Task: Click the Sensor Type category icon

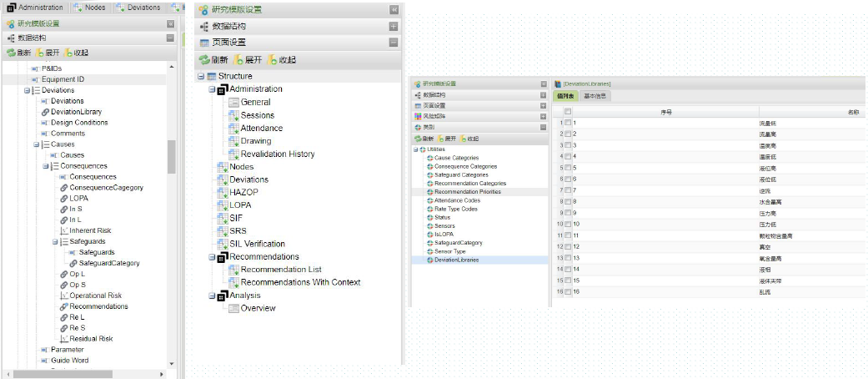Action: pos(430,251)
